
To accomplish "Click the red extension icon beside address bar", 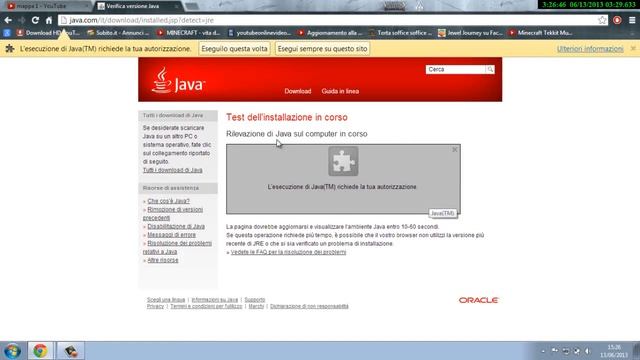I will (x=617, y=20).
